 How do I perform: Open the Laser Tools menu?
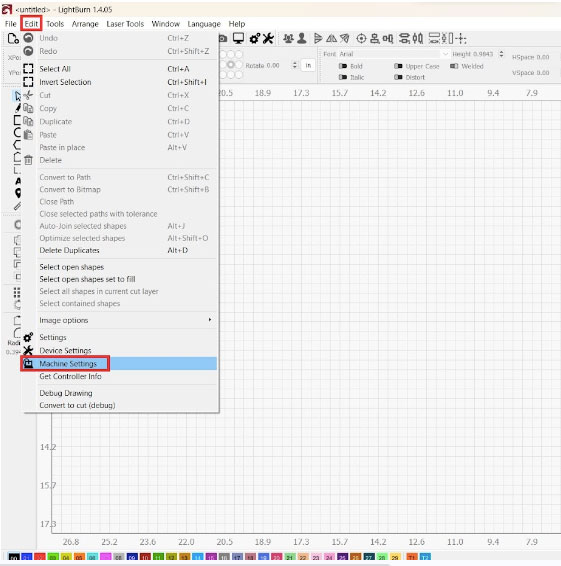(x=125, y=24)
